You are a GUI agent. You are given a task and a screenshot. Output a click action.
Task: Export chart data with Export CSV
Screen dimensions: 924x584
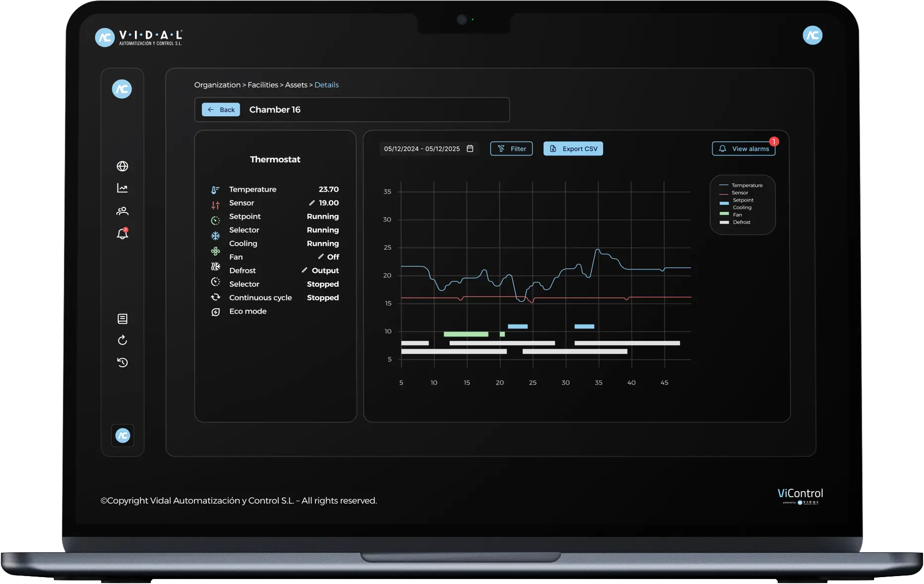pos(573,148)
